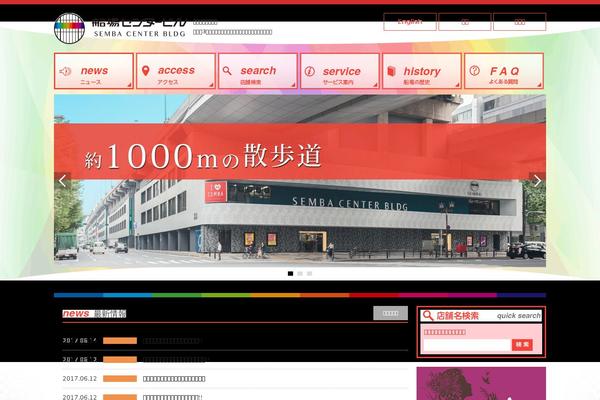Image resolution: width=600 pixels, height=400 pixels.
Task: Show next slide with right arrow
Action: pyautogui.click(x=537, y=181)
